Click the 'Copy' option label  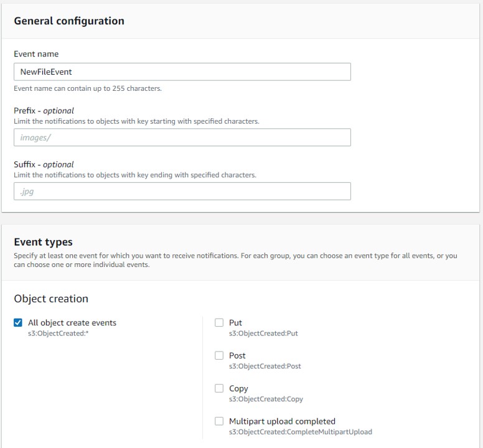[238, 388]
